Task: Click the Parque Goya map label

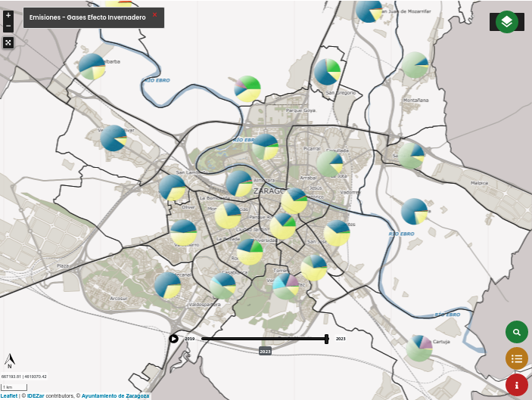Action: [300, 110]
